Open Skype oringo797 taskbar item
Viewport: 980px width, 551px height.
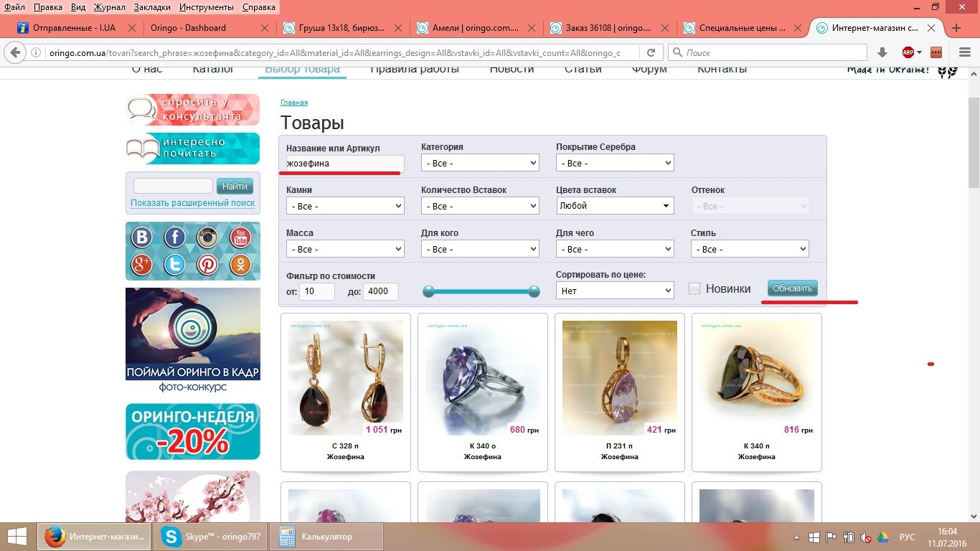point(212,537)
